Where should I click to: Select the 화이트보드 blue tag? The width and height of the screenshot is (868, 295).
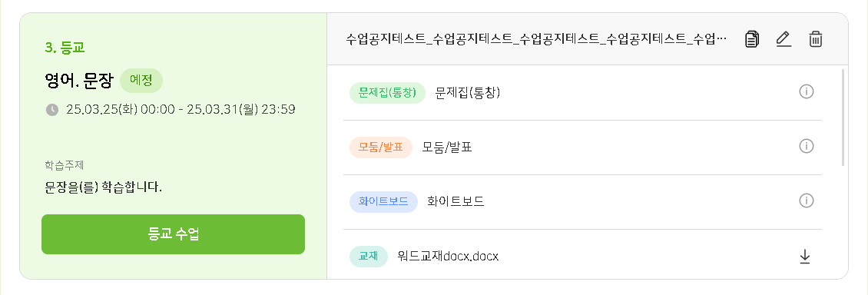click(383, 201)
